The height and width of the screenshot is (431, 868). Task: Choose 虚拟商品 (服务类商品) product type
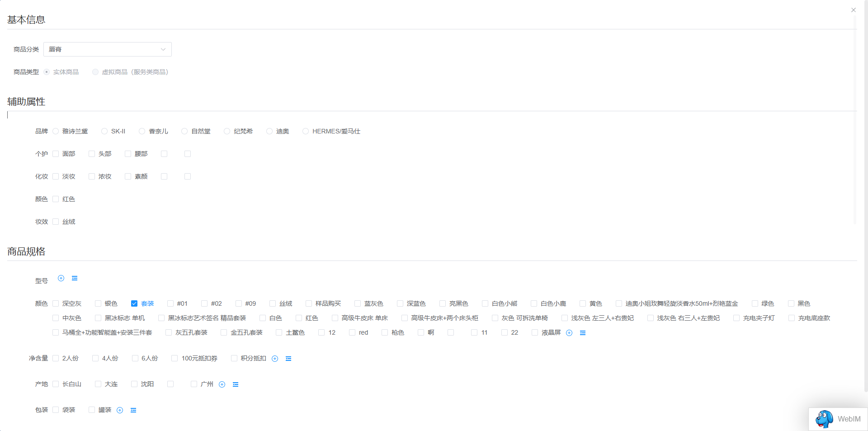coord(95,72)
